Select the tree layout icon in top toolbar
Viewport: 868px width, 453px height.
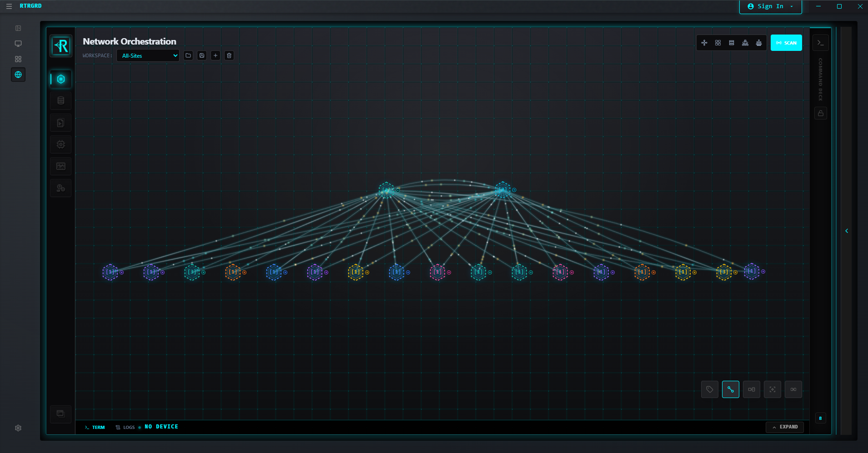745,43
